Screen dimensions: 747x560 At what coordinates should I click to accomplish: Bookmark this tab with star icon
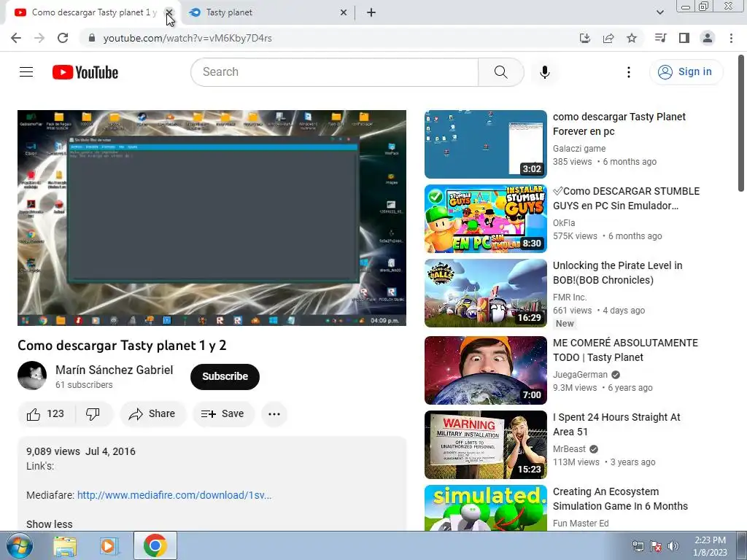coord(632,38)
